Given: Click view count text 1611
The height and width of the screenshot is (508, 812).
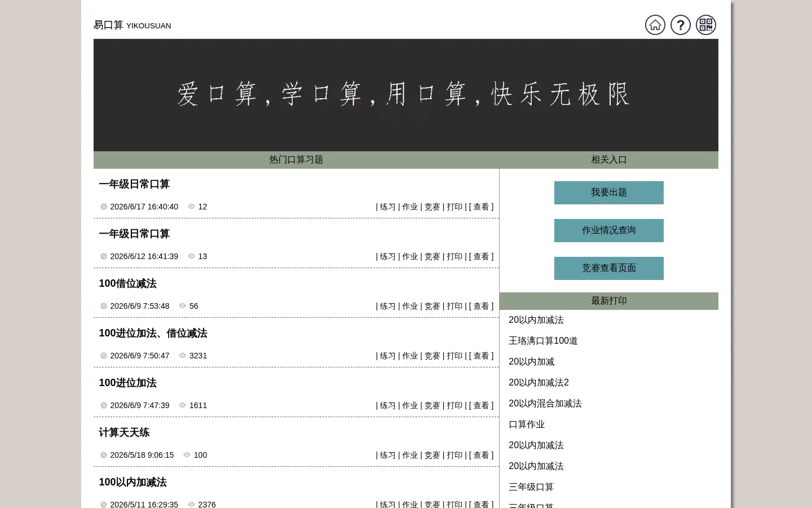Looking at the screenshot, I should click(198, 405).
